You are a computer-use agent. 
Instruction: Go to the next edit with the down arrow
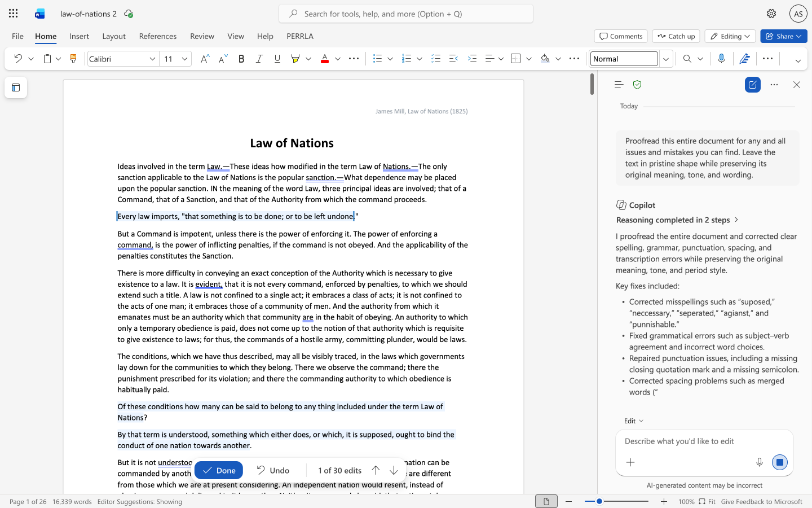pos(394,470)
